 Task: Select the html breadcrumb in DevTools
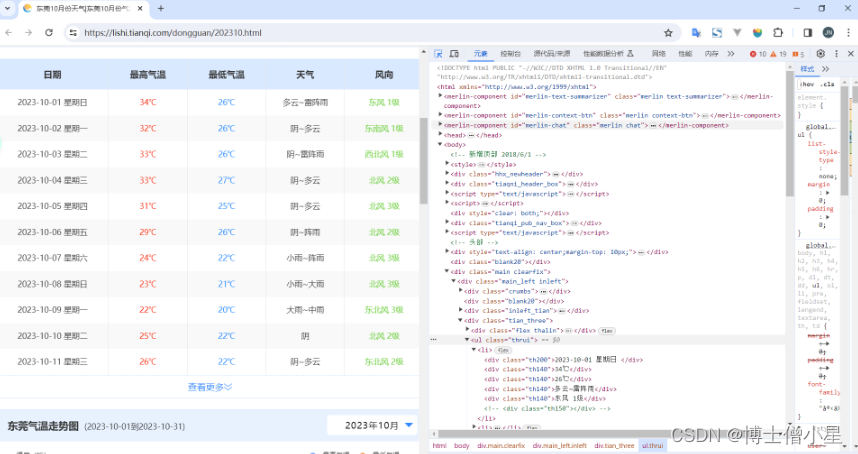(x=439, y=446)
